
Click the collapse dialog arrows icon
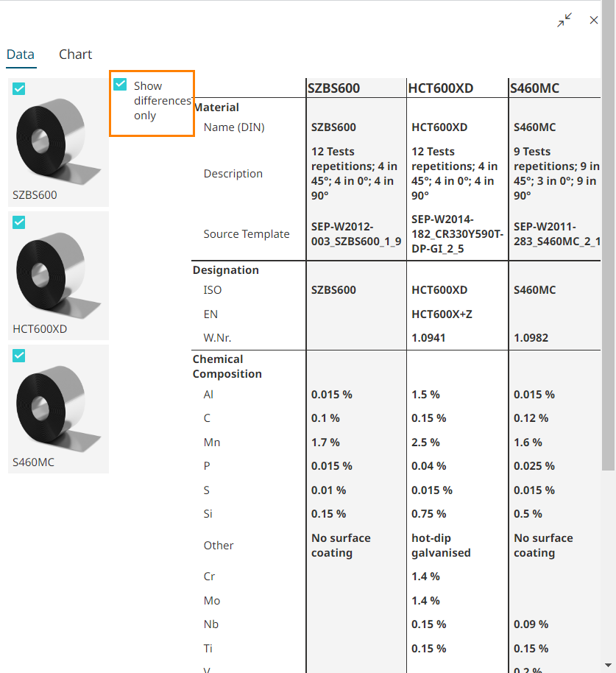pos(564,21)
